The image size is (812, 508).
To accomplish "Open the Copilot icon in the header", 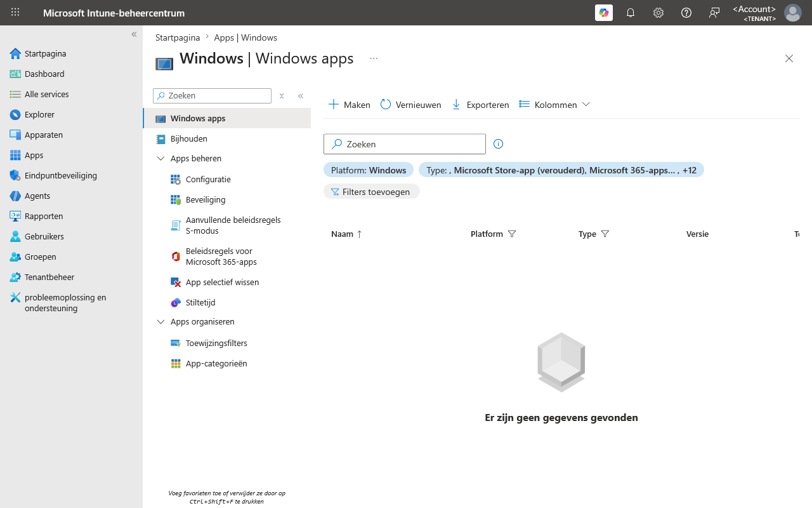I will [x=604, y=13].
